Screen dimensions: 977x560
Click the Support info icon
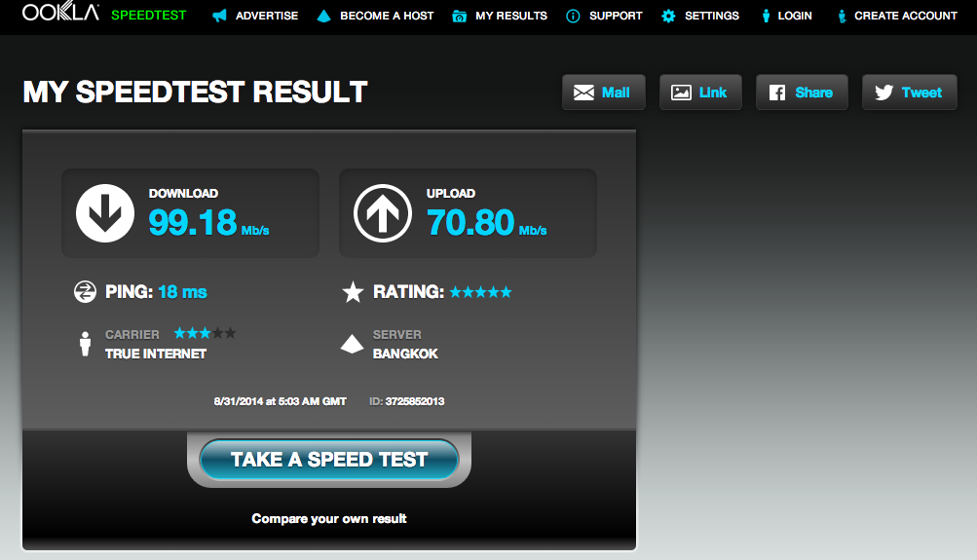(x=573, y=16)
